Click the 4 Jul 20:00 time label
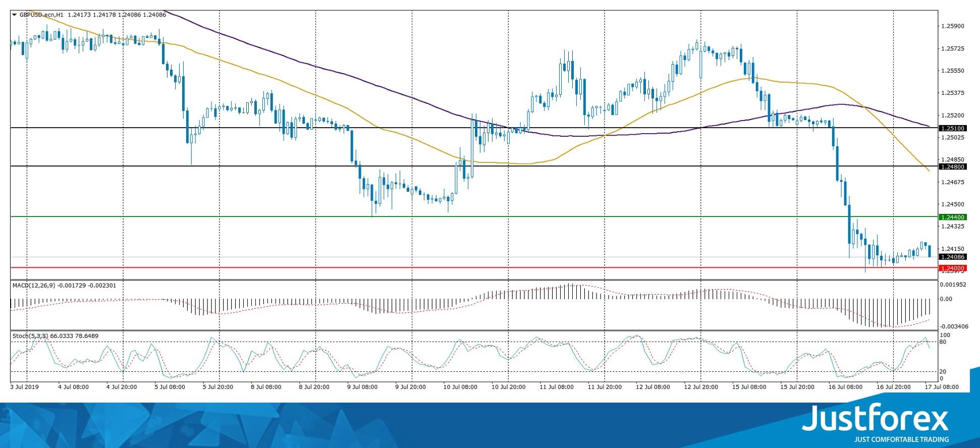Viewport: 980px width, 448px height. coord(122,387)
